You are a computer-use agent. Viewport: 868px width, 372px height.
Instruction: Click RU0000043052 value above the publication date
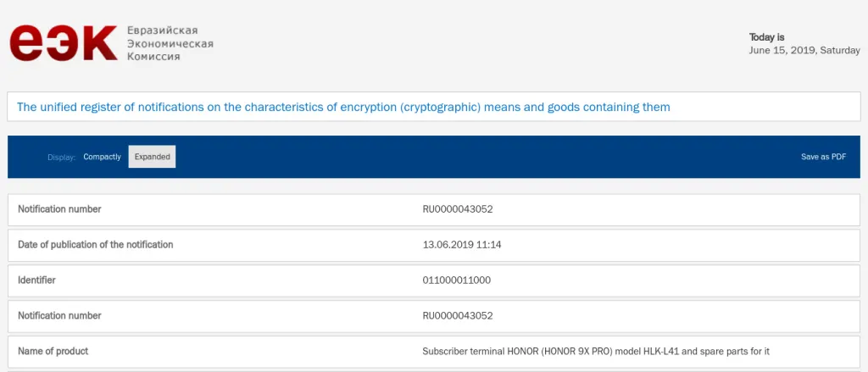tap(458, 209)
